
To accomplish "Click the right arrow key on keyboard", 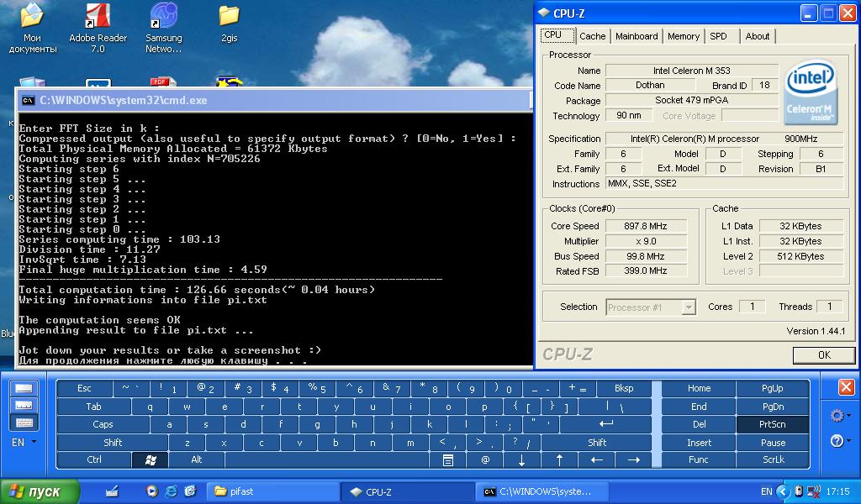I will pyautogui.click(x=633, y=460).
